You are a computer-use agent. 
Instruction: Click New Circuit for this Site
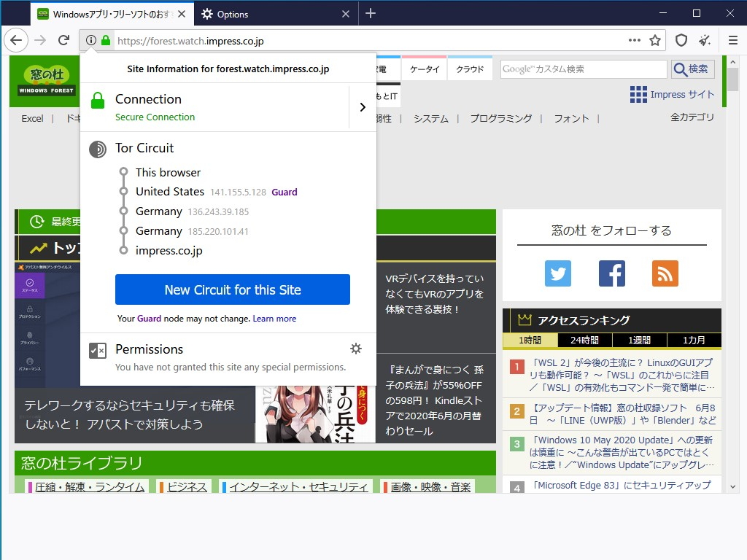pyautogui.click(x=232, y=289)
